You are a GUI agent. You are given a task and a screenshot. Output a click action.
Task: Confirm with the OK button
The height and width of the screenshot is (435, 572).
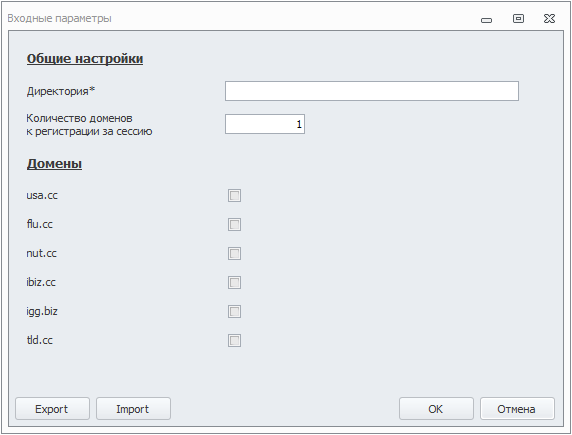(x=436, y=409)
